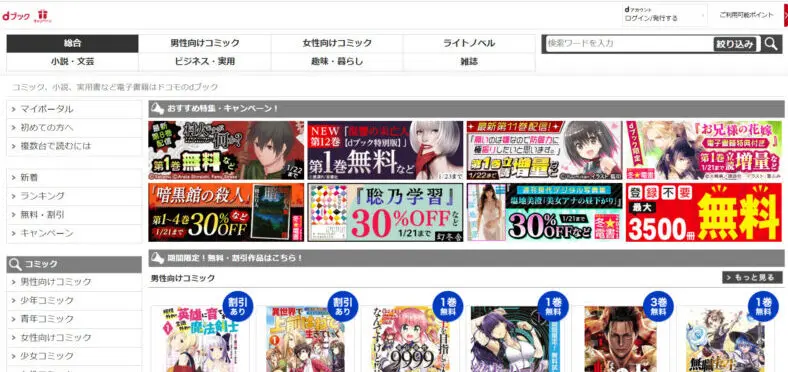Open the 異世界で上前はねて comic cover

(x=306, y=339)
